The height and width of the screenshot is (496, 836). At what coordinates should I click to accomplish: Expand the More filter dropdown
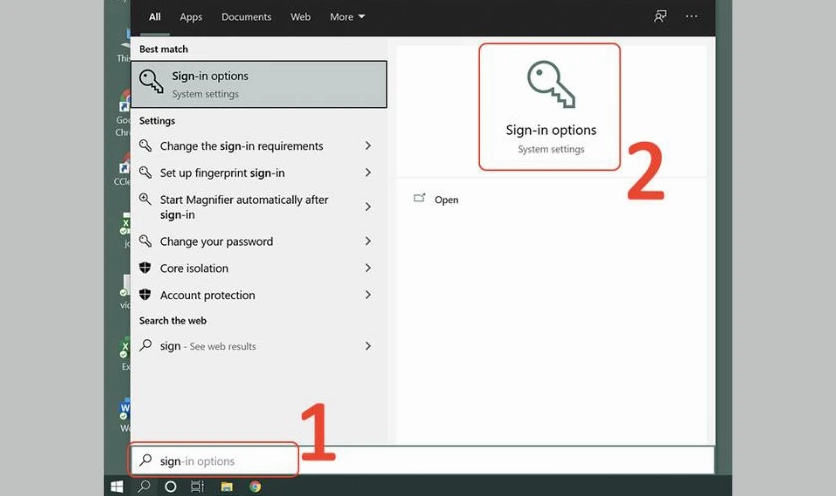[x=347, y=17]
